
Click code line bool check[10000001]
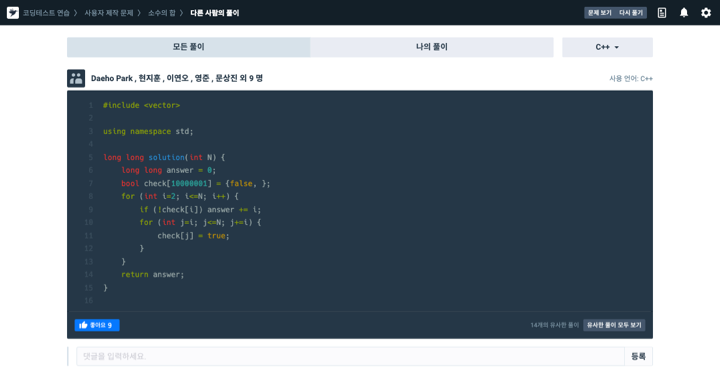(196, 184)
